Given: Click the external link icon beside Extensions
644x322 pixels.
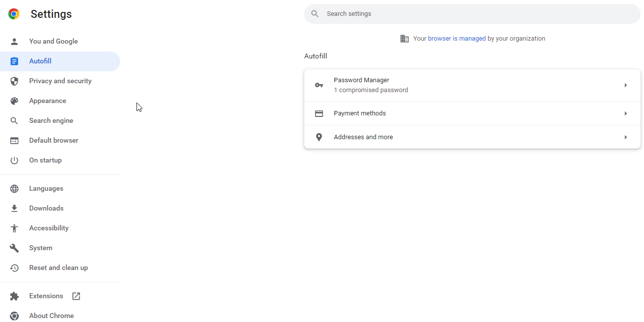Looking at the screenshot, I should click(x=76, y=296).
